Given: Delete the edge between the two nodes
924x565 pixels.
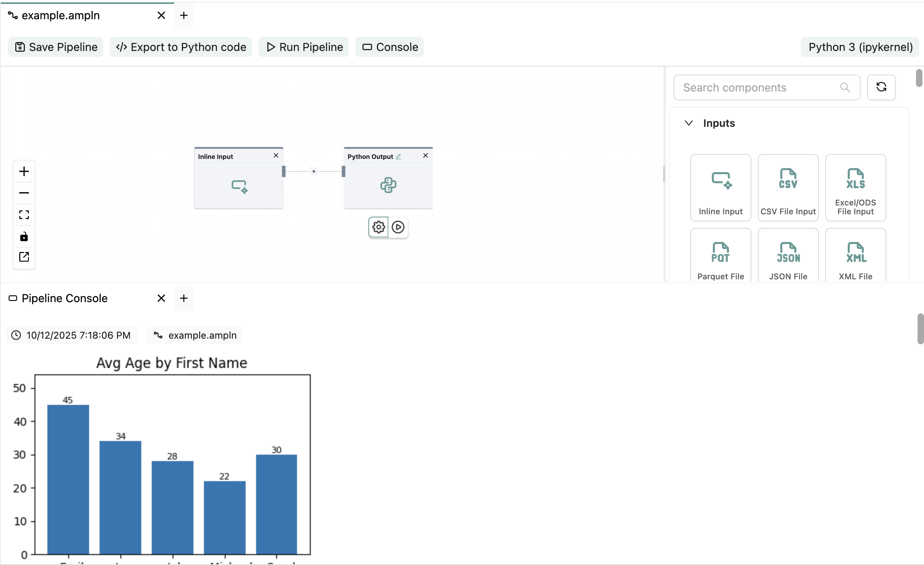Looking at the screenshot, I should pyautogui.click(x=314, y=171).
